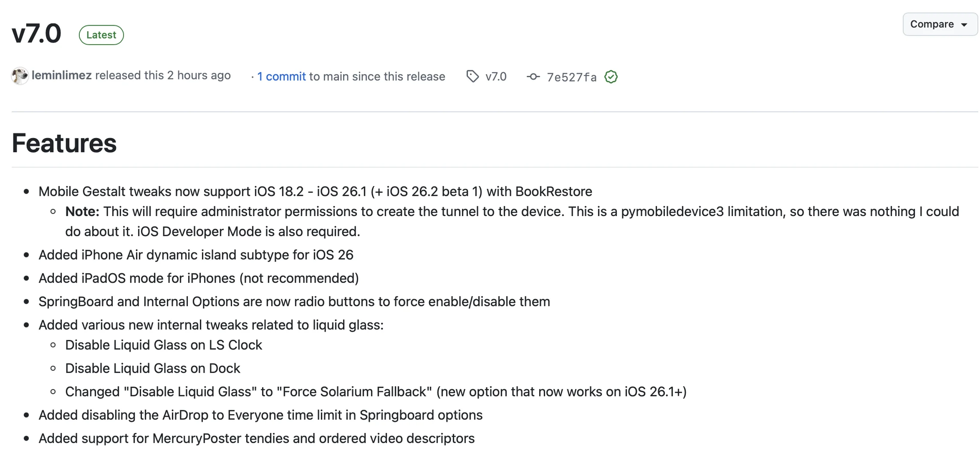The width and height of the screenshot is (980, 463).
Task: Click the MercuryPoster tendies bullet text
Action: (256, 438)
